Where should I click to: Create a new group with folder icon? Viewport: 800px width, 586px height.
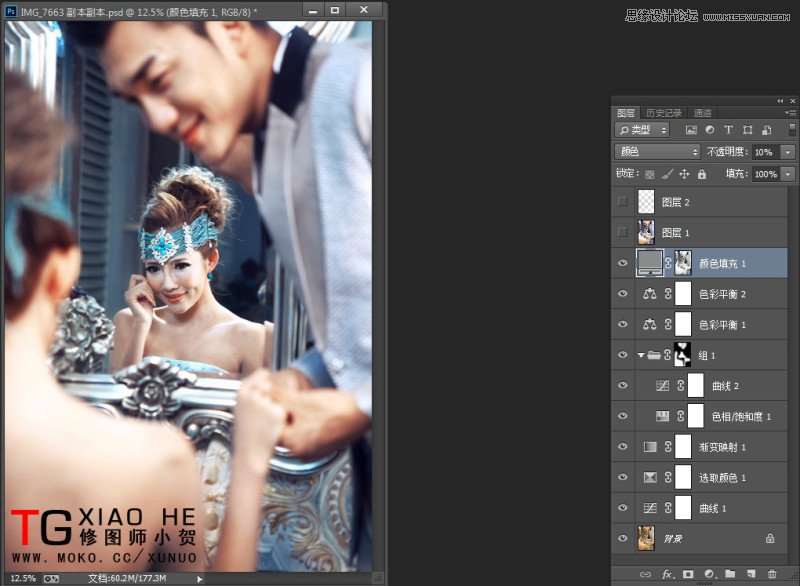(x=731, y=574)
